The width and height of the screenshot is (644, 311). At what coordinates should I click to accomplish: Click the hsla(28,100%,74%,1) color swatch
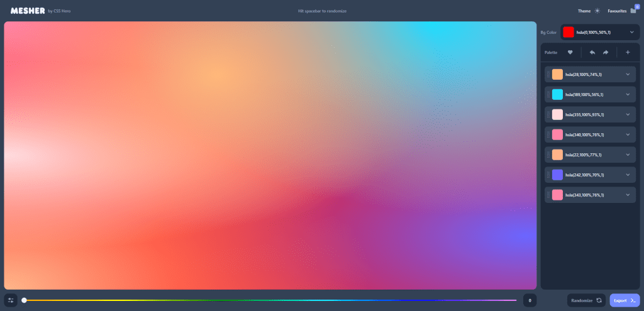click(557, 74)
